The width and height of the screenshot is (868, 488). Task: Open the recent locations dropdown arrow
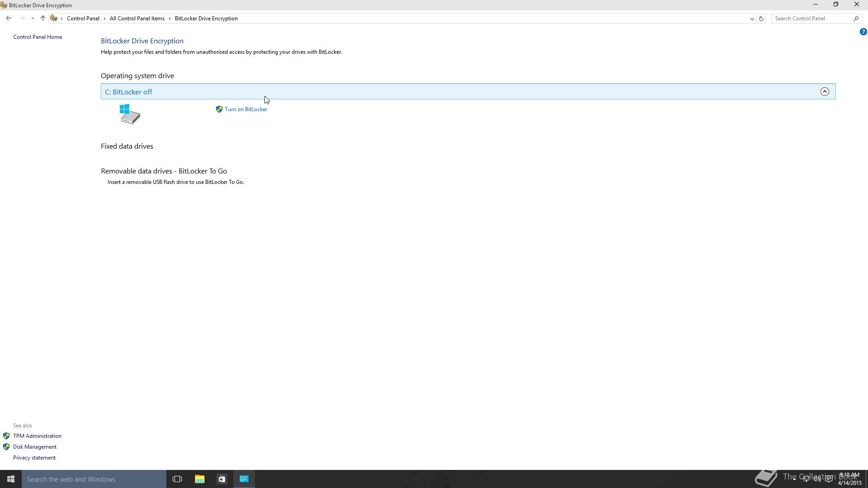[x=33, y=19]
